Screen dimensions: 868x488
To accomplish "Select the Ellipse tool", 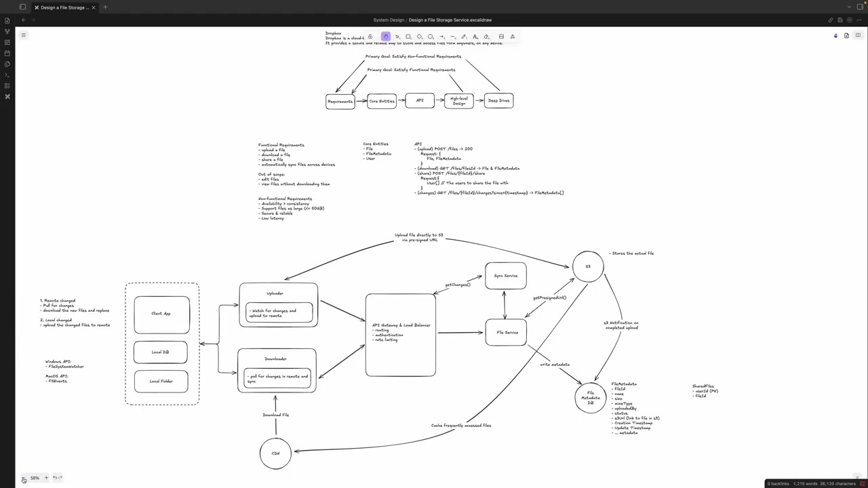I will pos(430,37).
